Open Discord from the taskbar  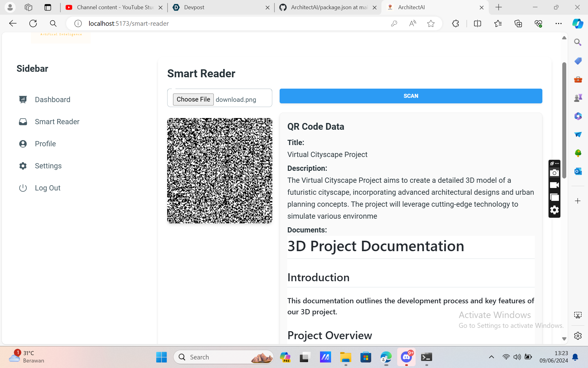click(406, 357)
